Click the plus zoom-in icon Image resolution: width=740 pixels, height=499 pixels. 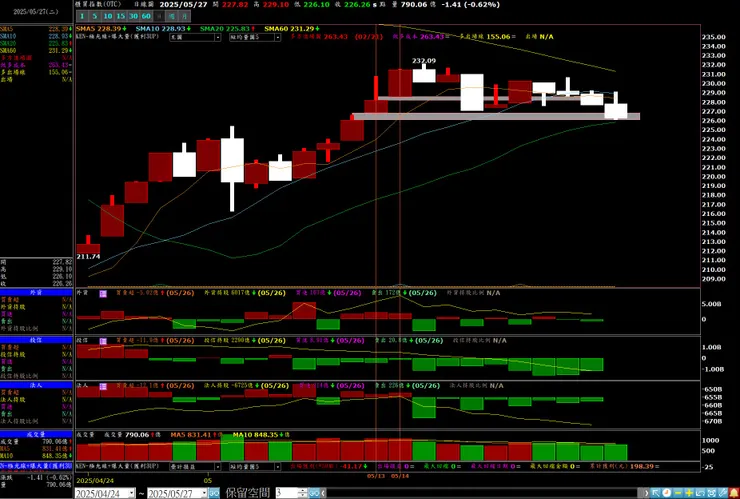(x=689, y=493)
